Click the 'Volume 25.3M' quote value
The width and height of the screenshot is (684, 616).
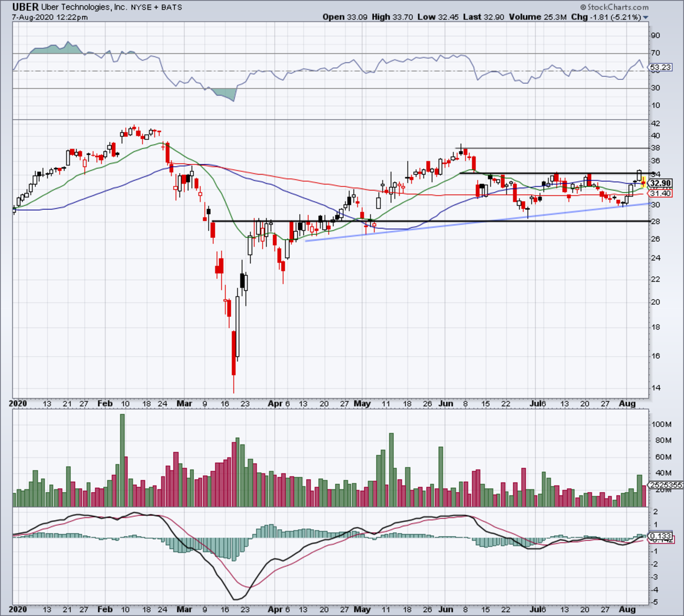coord(538,17)
